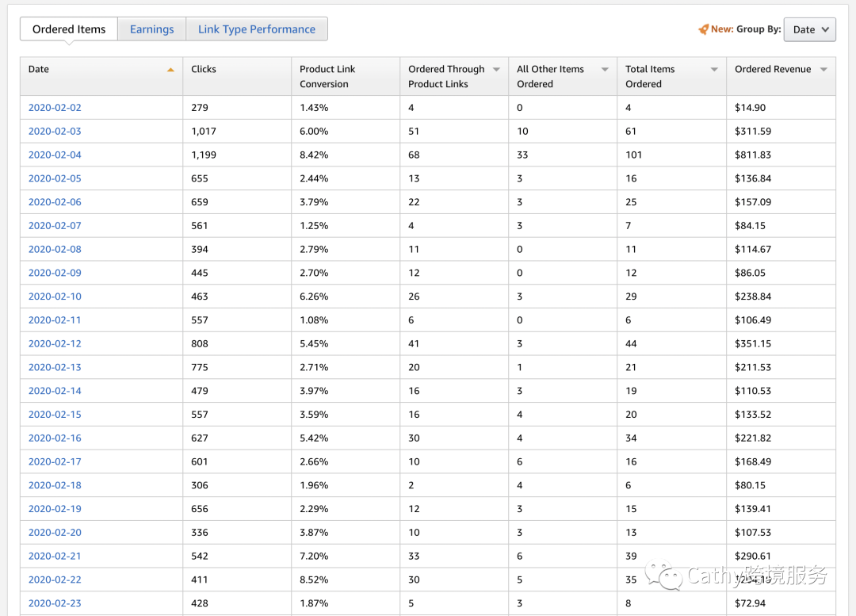Screen dimensions: 856x616
Task: Open the 2020-02-02 date link
Action: pos(55,108)
